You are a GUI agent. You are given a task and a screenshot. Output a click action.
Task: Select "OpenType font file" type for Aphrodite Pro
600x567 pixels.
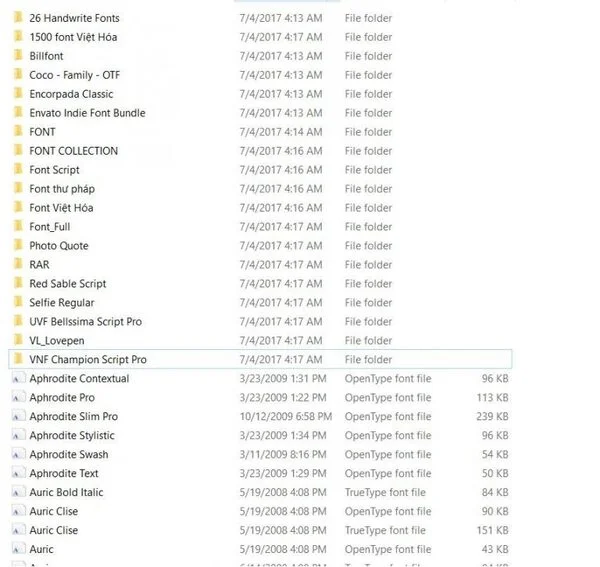(388, 398)
